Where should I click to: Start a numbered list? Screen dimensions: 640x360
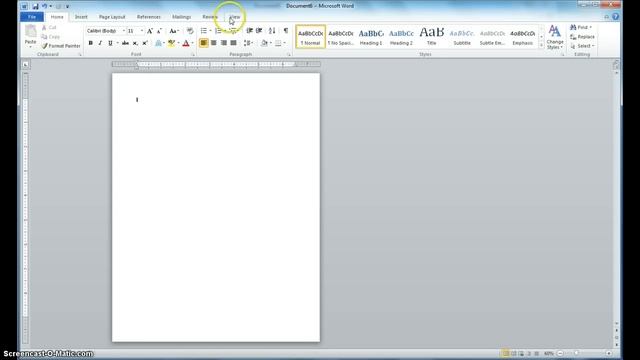(218, 31)
